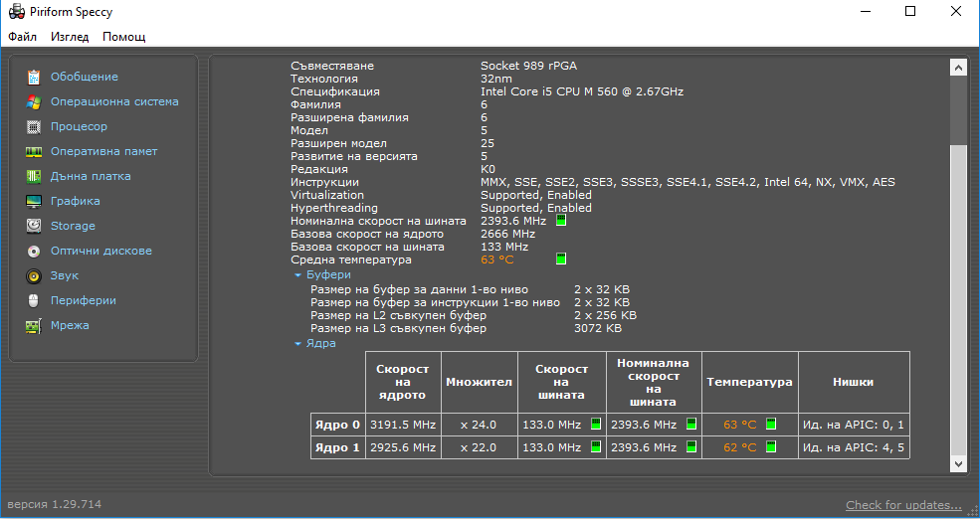Open Оперативна памет section

click(x=103, y=152)
